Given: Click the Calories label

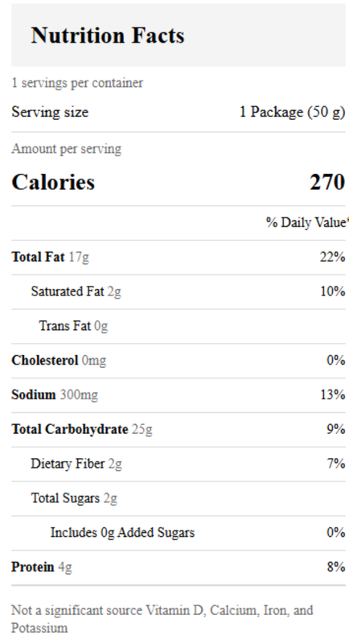Looking at the screenshot, I should click(x=53, y=182).
